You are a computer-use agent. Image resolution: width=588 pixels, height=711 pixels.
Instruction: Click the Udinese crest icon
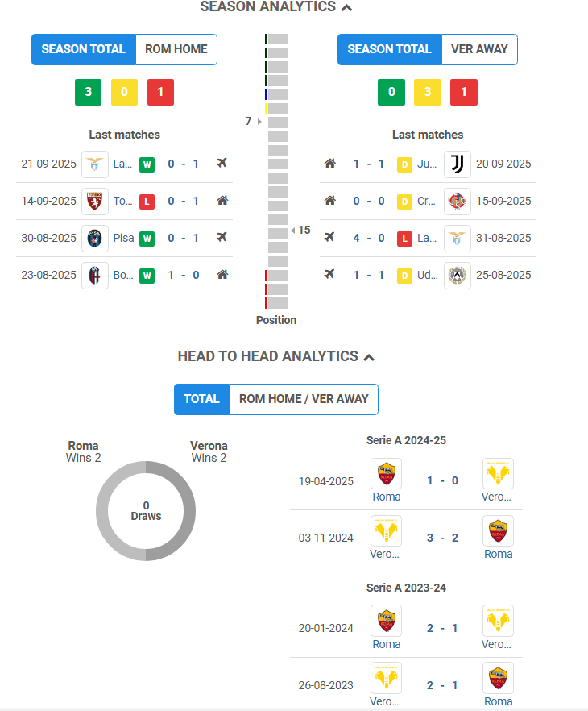point(457,276)
